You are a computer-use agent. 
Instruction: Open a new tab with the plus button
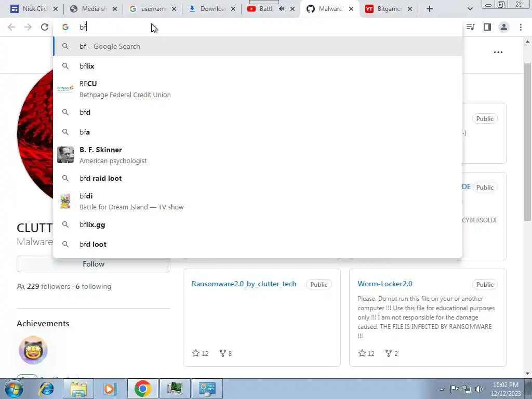pyautogui.click(x=430, y=9)
